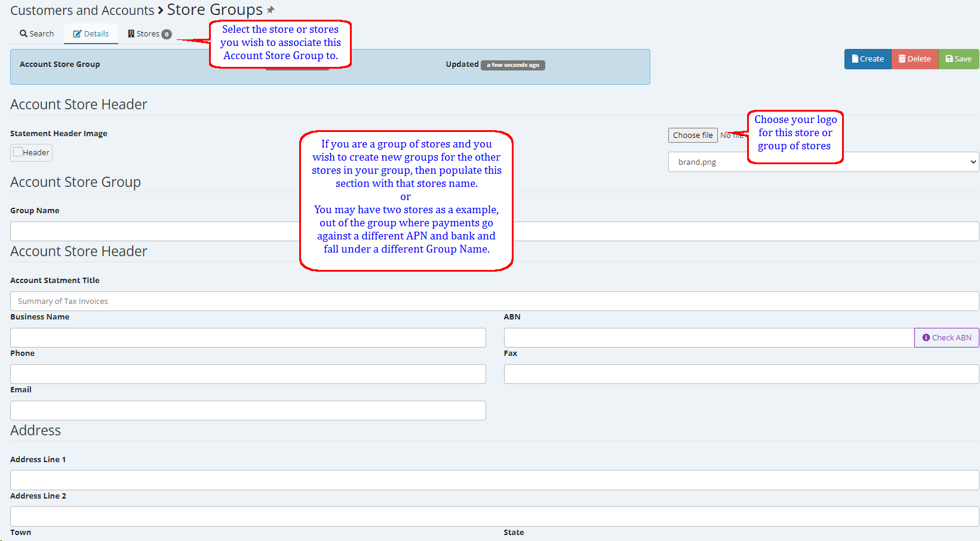Switch to the Details tab
980x541 pixels.
click(91, 34)
